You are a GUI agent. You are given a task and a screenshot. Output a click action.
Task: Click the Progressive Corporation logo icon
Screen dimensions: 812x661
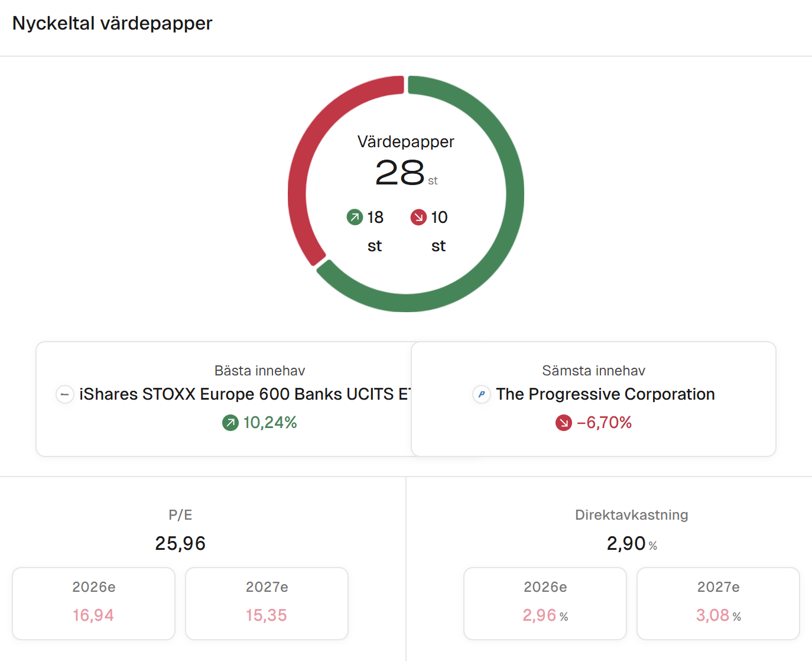(482, 394)
